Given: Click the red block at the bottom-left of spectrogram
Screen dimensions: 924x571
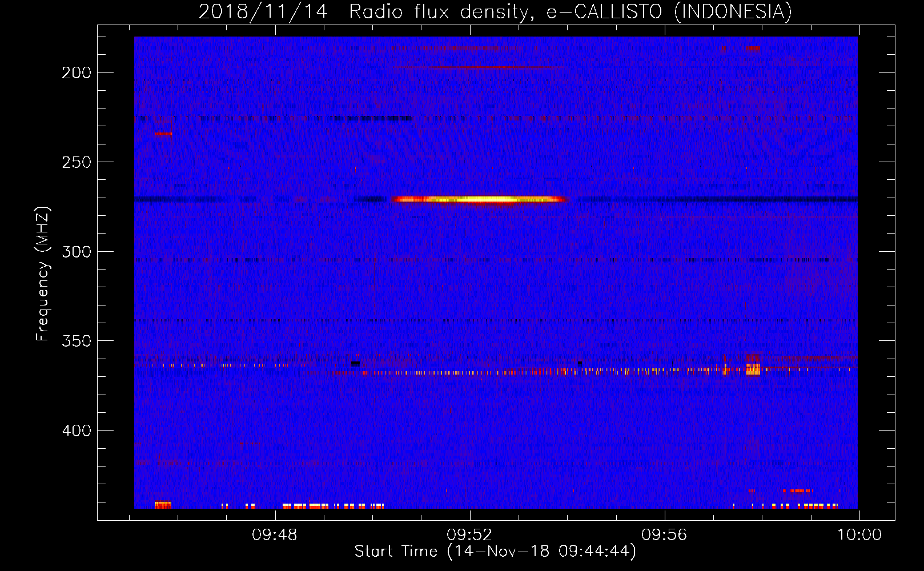Looking at the screenshot, I should click(163, 505).
